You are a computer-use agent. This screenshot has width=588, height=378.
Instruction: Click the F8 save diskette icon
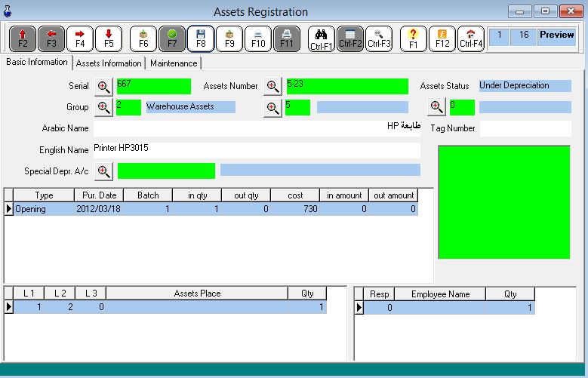tap(201, 38)
